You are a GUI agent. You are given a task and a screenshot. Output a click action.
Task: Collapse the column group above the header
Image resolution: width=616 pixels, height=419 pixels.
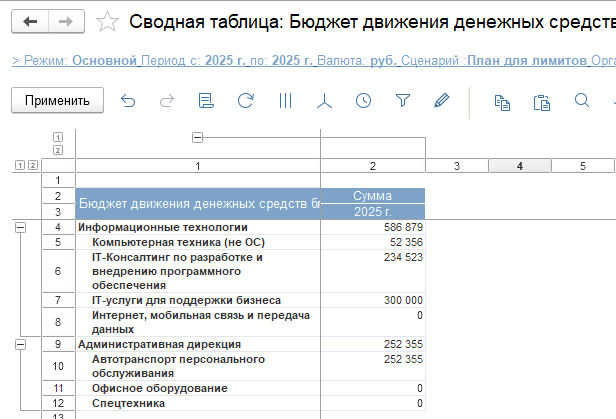(x=197, y=137)
